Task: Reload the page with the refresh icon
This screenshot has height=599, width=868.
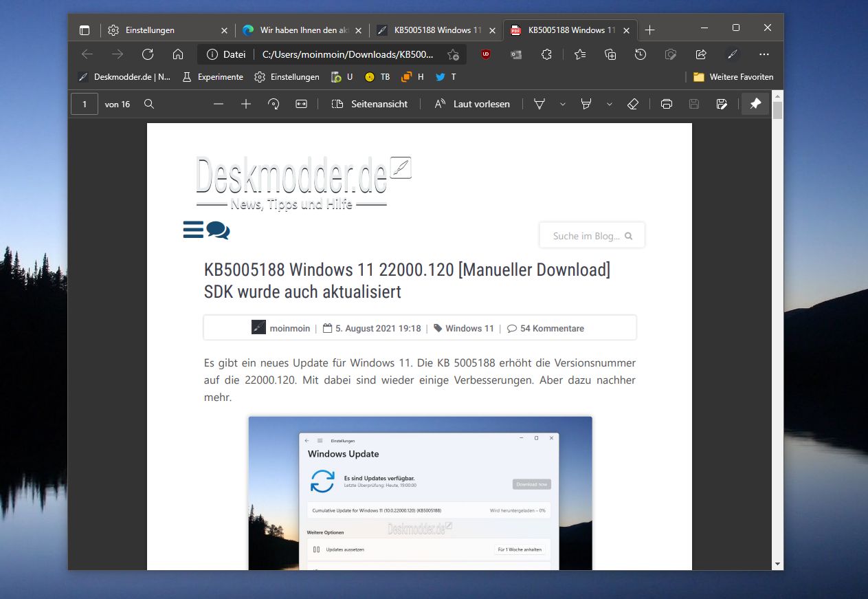Action: 148,54
